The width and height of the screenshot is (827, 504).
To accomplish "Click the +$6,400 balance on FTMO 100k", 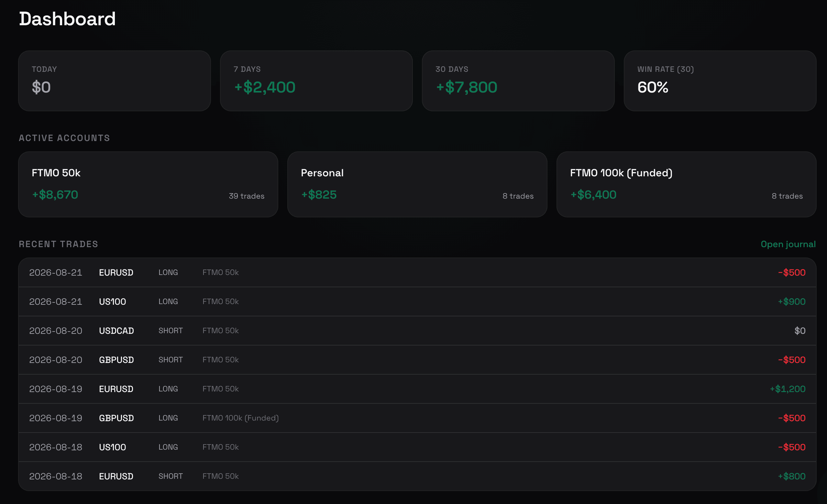I will pyautogui.click(x=593, y=195).
